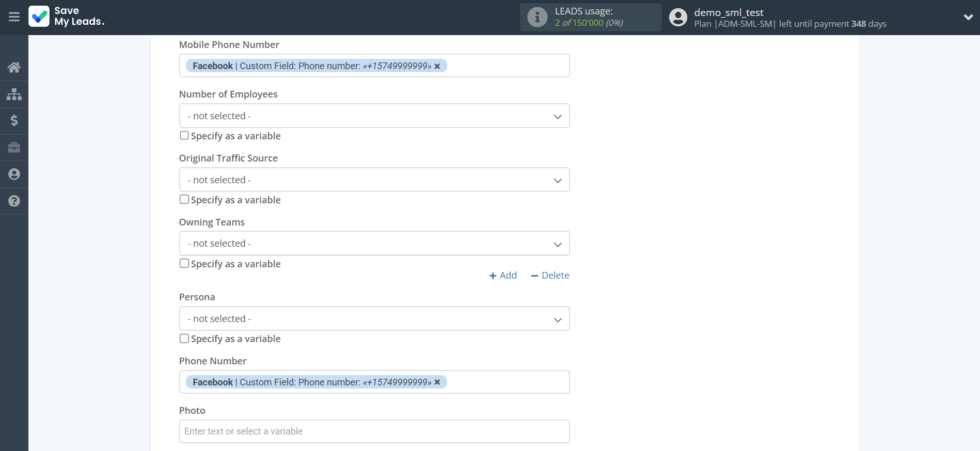Check Specify as a variable under Original Traffic Source

(184, 200)
